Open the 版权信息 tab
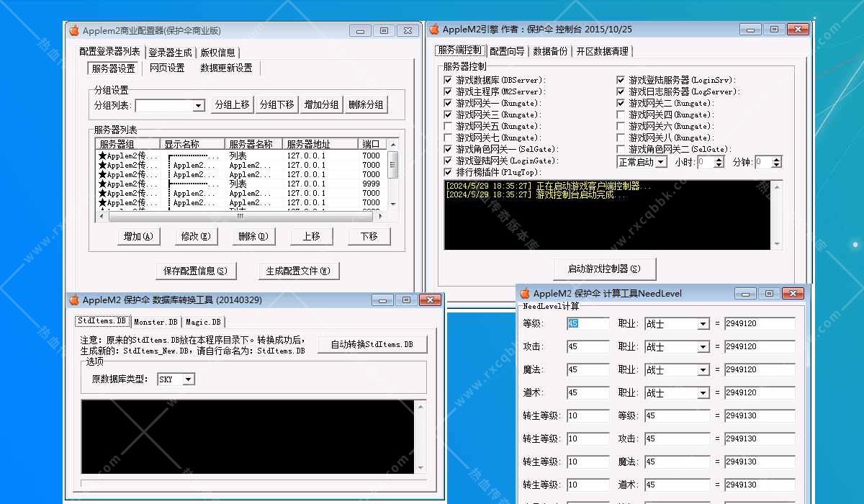This screenshot has width=864, height=504. tap(218, 53)
